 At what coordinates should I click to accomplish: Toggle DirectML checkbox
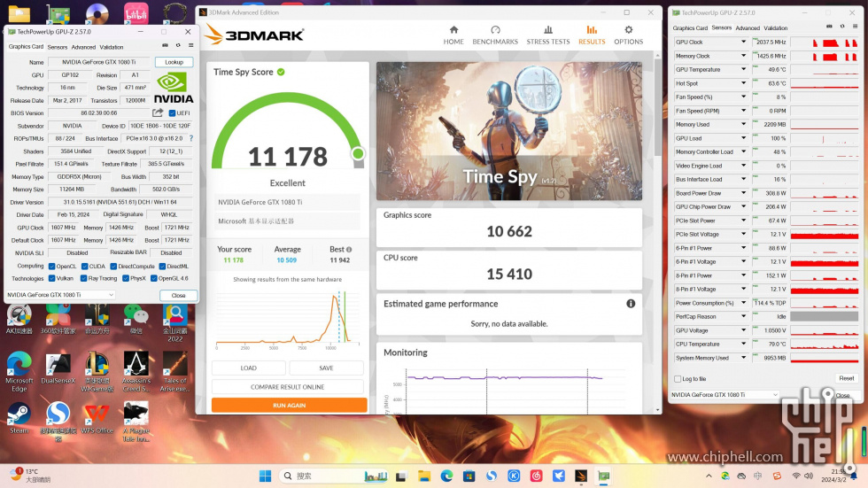[162, 266]
